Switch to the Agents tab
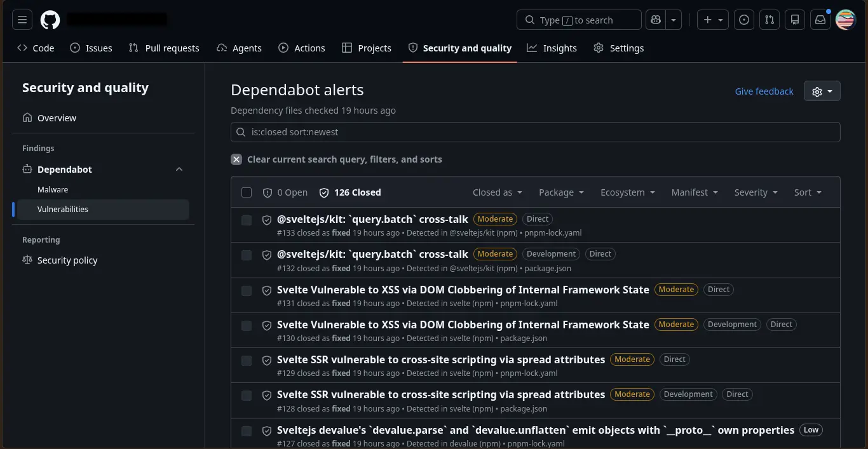The height and width of the screenshot is (449, 868). 239,48
